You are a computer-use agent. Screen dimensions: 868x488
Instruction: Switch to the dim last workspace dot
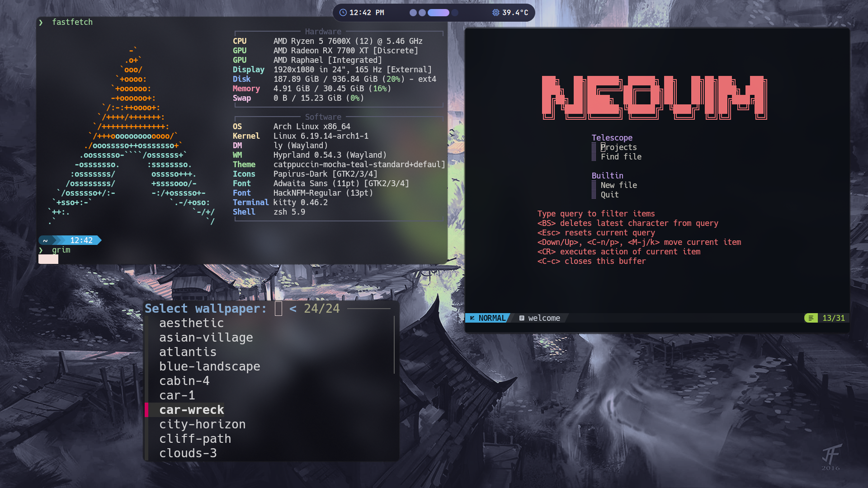click(455, 13)
